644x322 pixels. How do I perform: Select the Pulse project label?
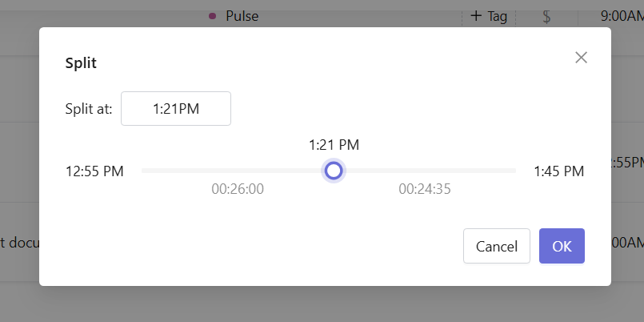pos(242,17)
